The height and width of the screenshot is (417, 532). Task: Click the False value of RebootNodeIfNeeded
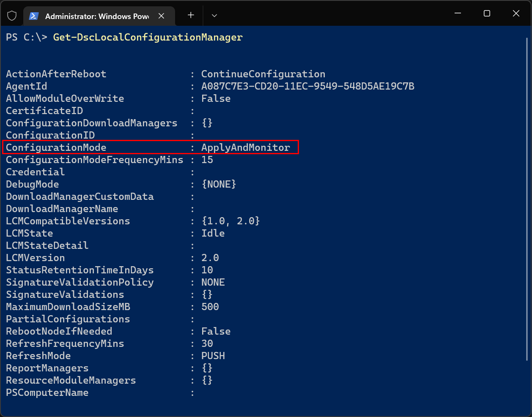(216, 331)
